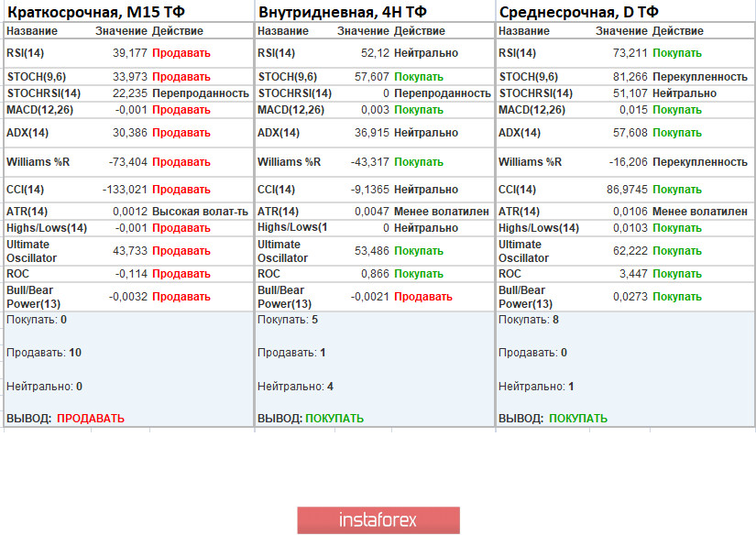The height and width of the screenshot is (535, 756).
Task: Click the Продавать: 10 summary line
Action: 44,353
